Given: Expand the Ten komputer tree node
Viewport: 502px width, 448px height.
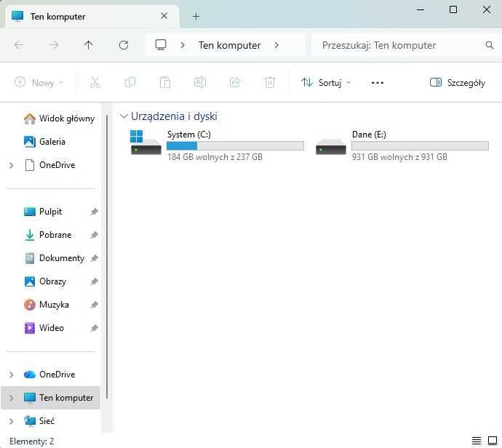Looking at the screenshot, I should tap(11, 398).
